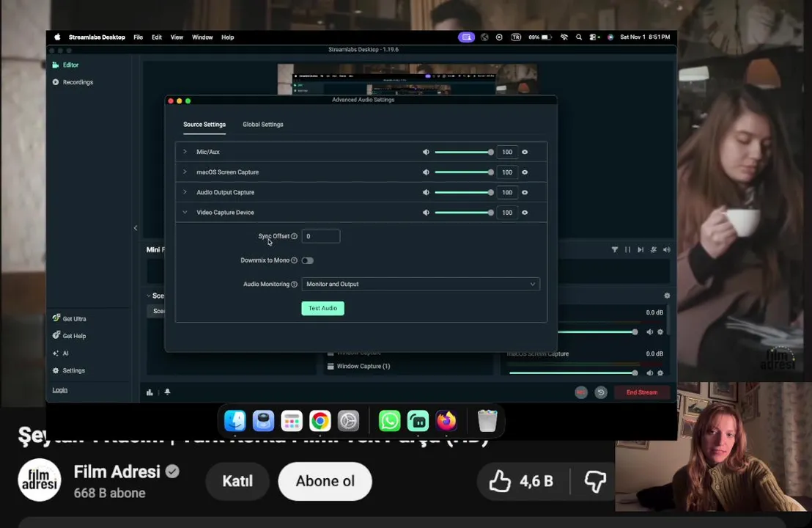
Task: Mute event sounds in Mini Feed
Action: point(654,250)
